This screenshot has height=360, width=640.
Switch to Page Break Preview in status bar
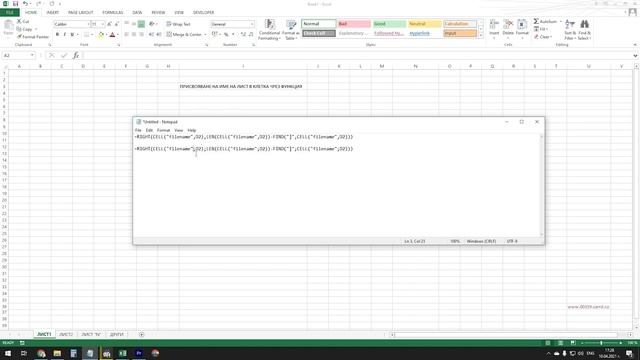pyautogui.click(x=573, y=343)
